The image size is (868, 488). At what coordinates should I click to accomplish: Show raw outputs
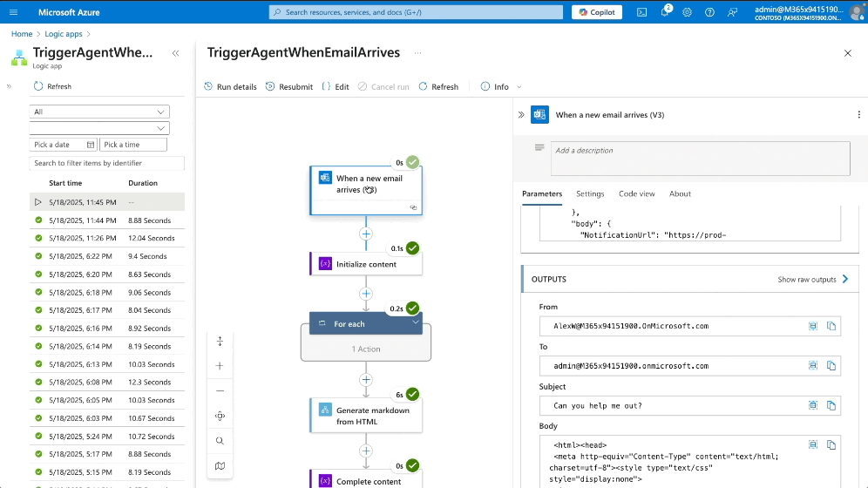click(813, 280)
